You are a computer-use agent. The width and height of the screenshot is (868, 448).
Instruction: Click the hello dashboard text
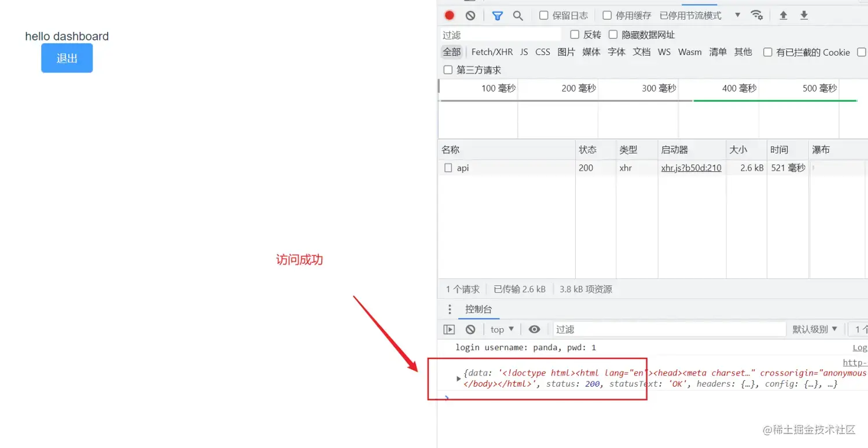click(67, 36)
